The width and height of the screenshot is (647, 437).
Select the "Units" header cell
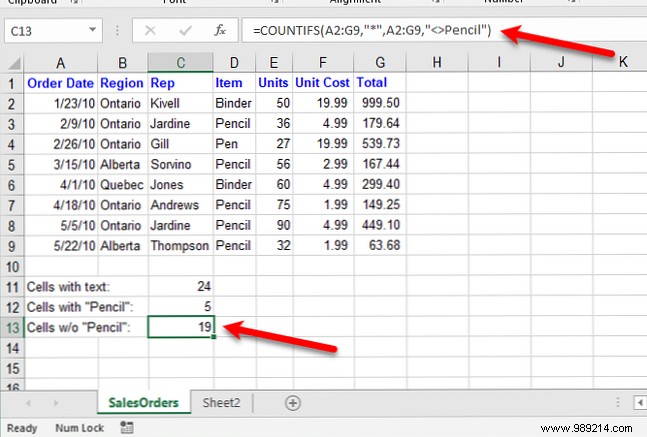(274, 83)
